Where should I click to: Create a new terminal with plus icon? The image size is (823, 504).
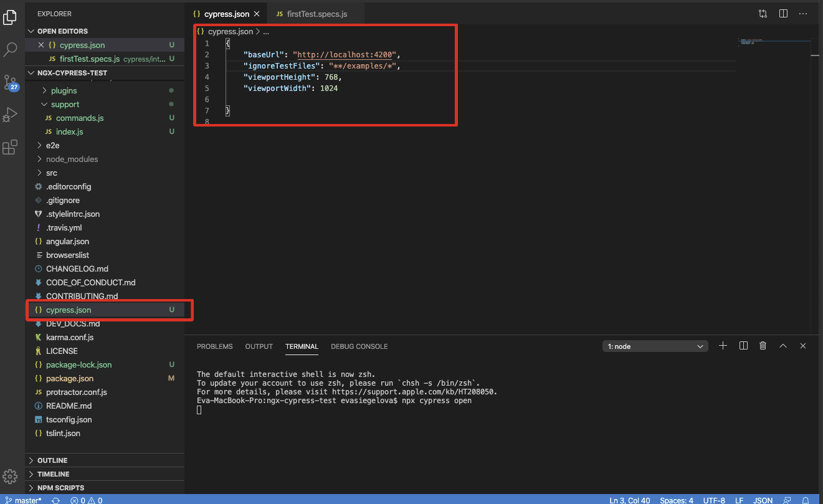point(723,346)
